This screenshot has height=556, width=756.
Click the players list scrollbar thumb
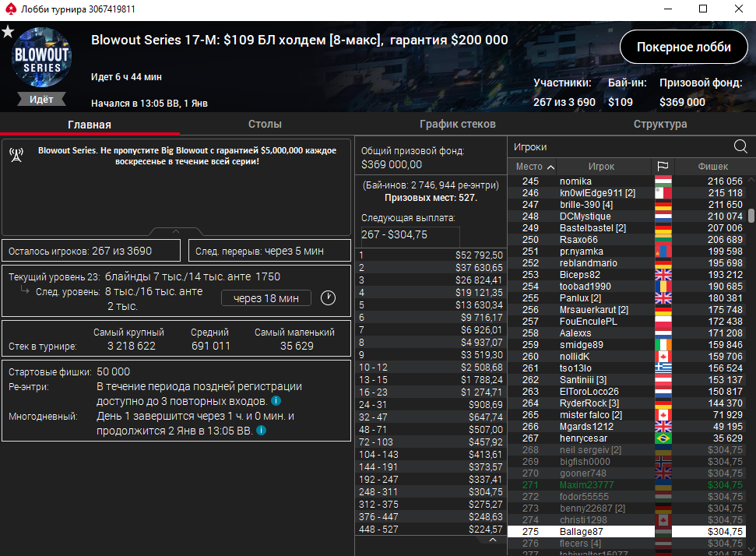(x=751, y=215)
